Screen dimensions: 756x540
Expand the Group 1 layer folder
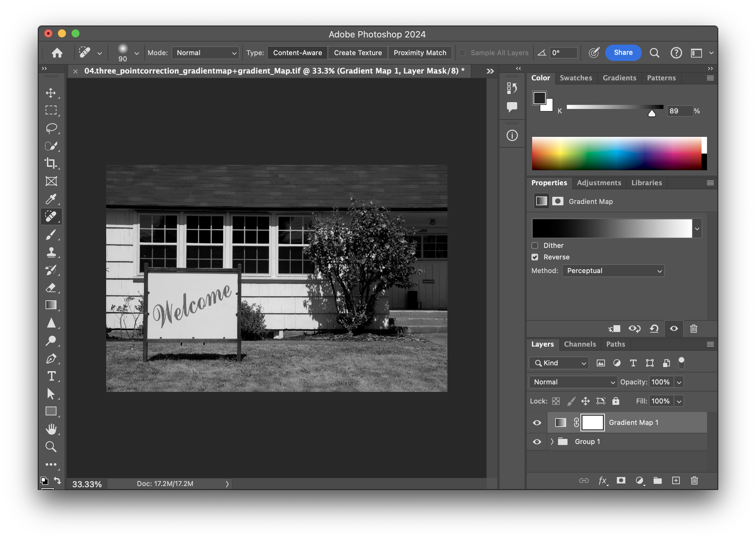552,442
